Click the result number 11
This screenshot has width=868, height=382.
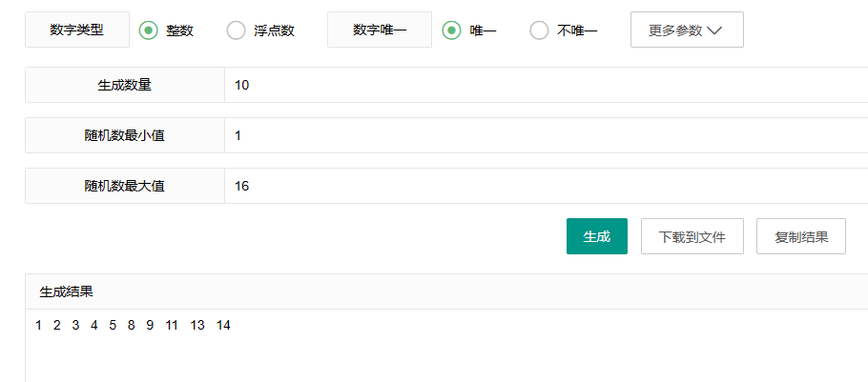[x=172, y=326]
